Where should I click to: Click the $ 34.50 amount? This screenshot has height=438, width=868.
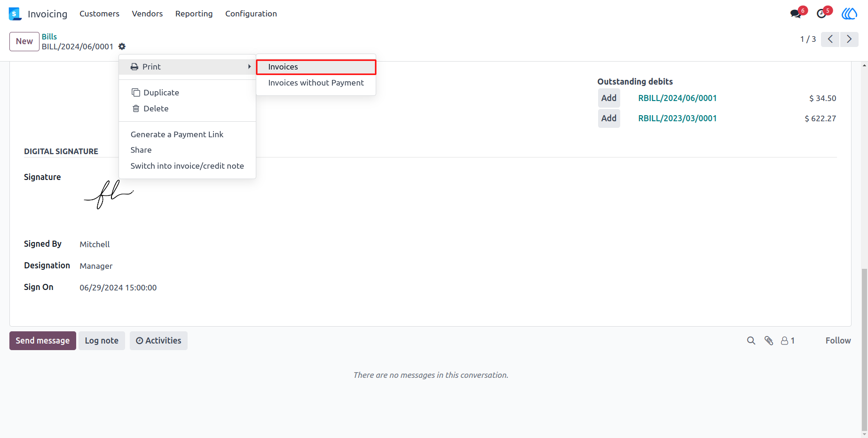pos(822,98)
